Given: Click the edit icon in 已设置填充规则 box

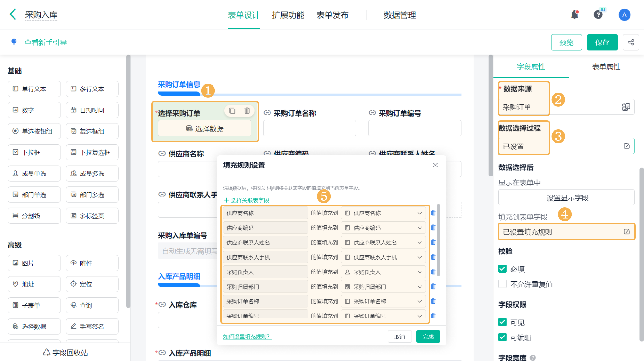Looking at the screenshot, I should pos(626,232).
